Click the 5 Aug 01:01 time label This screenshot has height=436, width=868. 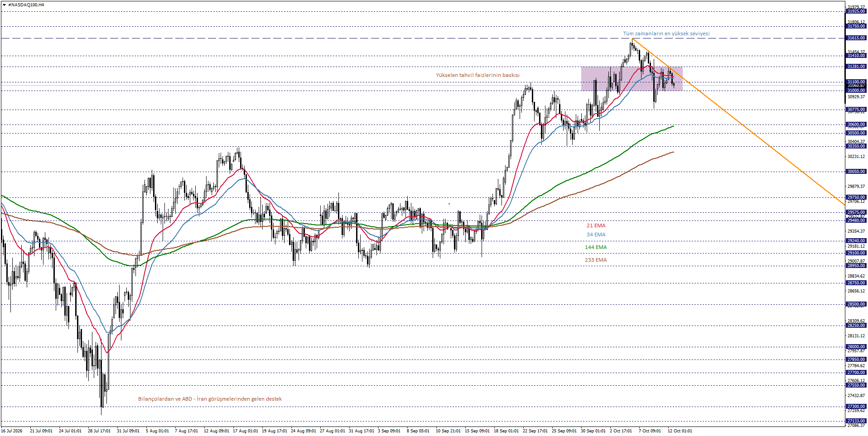click(x=157, y=431)
